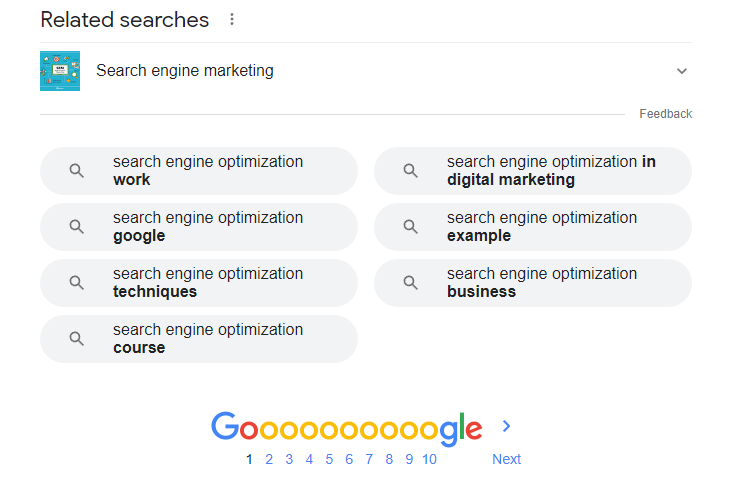Click the Next page link
The image size is (735, 485).
tap(506, 459)
